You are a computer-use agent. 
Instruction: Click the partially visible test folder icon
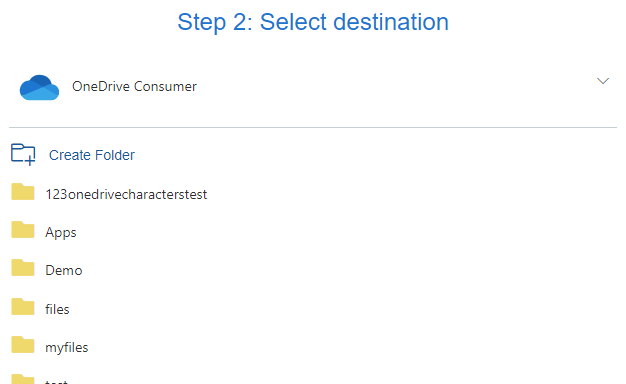(23, 379)
